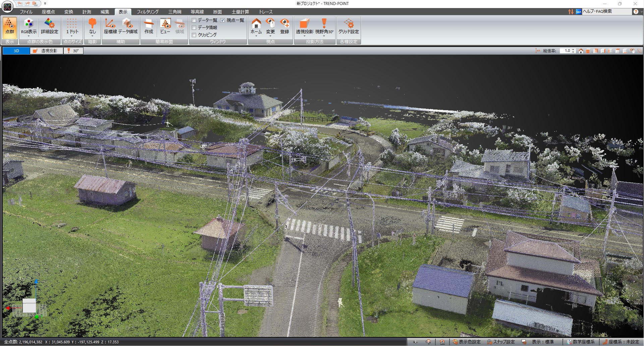Expand the RGB表示 color dropdown
Image resolution: width=644 pixels, height=346 pixels.
29,36
